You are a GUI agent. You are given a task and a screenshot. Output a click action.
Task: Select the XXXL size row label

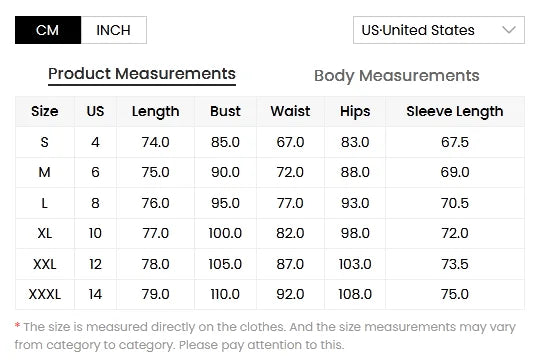click(x=45, y=294)
